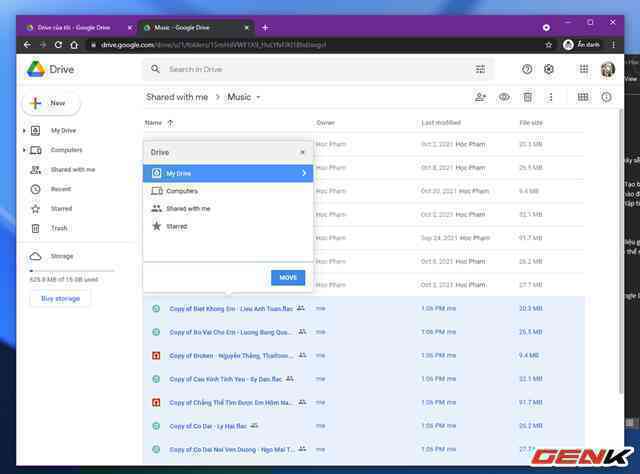This screenshot has width=640, height=474.
Task: Click the New button
Action: pyautogui.click(x=51, y=103)
